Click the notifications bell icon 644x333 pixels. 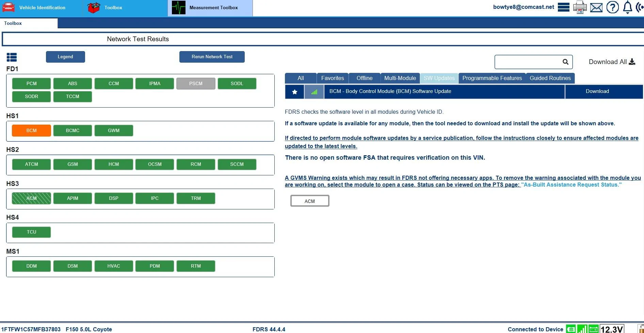coord(627,7)
